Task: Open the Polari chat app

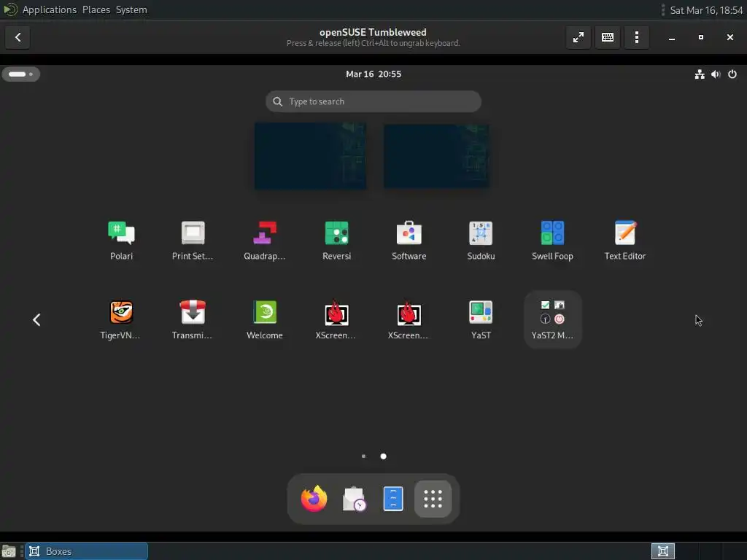Action: [122, 241]
